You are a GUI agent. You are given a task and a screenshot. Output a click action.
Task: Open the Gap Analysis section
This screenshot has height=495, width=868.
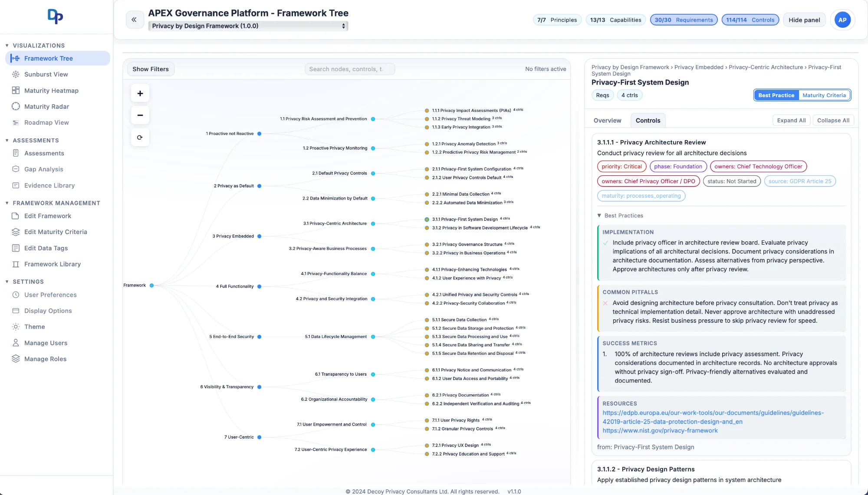pos(43,169)
